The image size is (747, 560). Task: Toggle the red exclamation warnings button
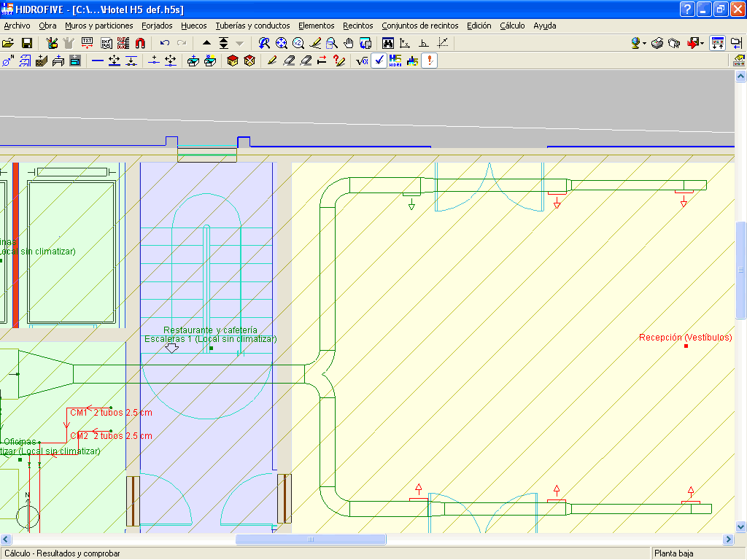point(430,61)
